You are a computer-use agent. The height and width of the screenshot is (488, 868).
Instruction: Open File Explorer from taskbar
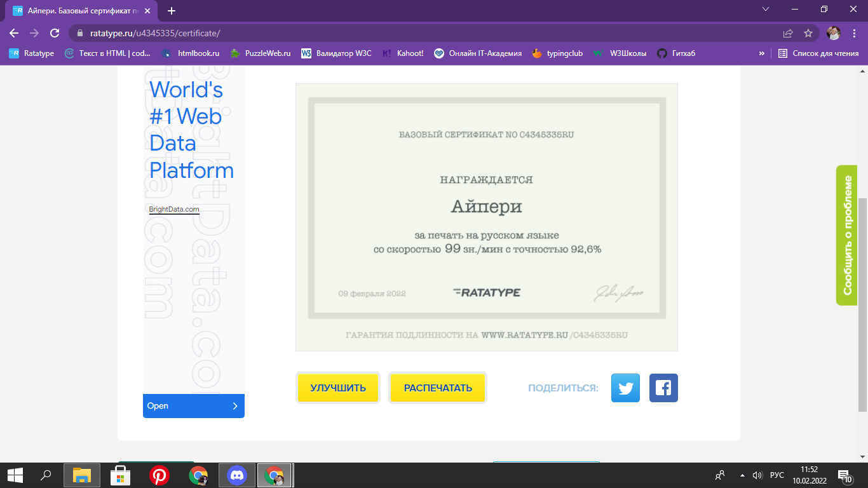pyautogui.click(x=82, y=475)
